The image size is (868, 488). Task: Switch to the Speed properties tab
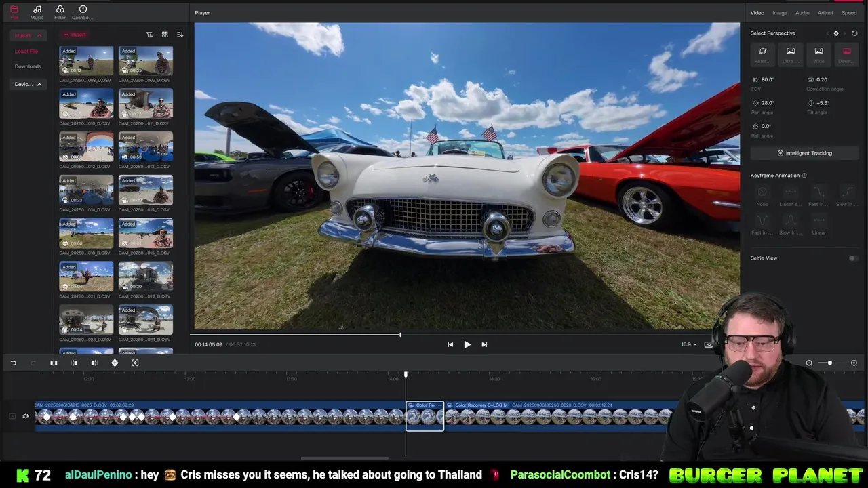[849, 13]
